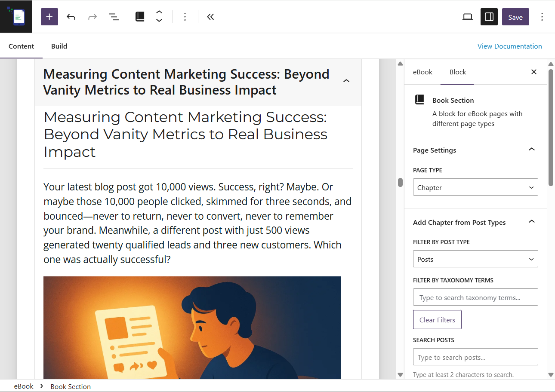Collapse the block toolbar with double chevron
555x392 pixels.
[210, 17]
